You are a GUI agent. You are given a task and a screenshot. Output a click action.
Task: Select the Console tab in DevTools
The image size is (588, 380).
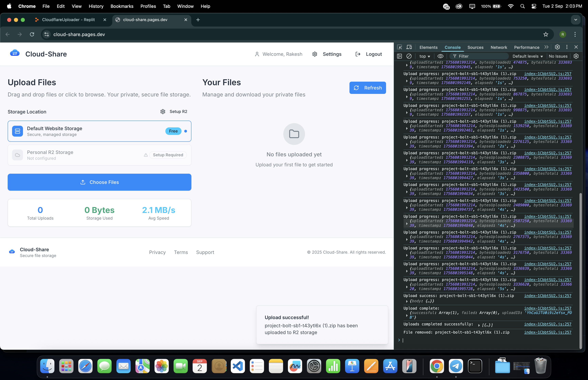coord(453,47)
